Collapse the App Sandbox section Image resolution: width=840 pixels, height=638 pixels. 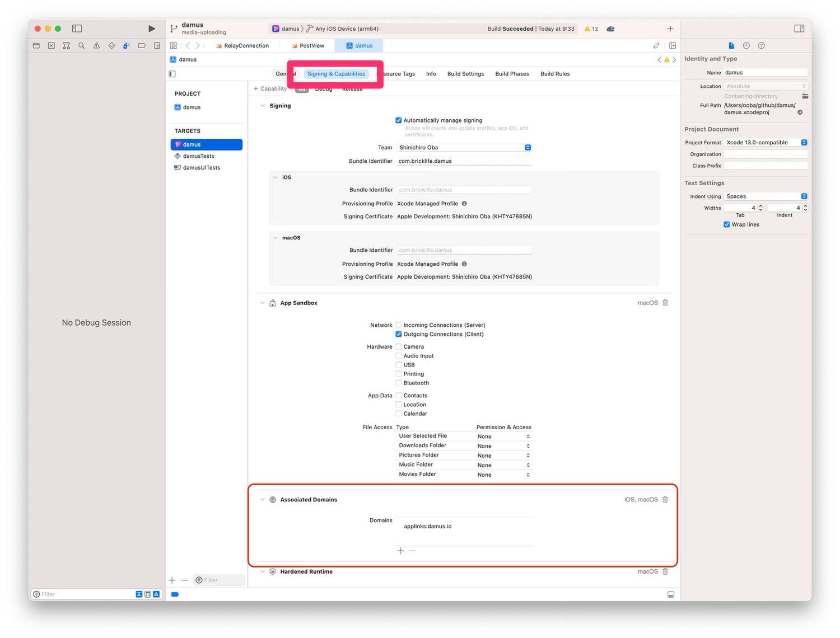[x=263, y=303]
